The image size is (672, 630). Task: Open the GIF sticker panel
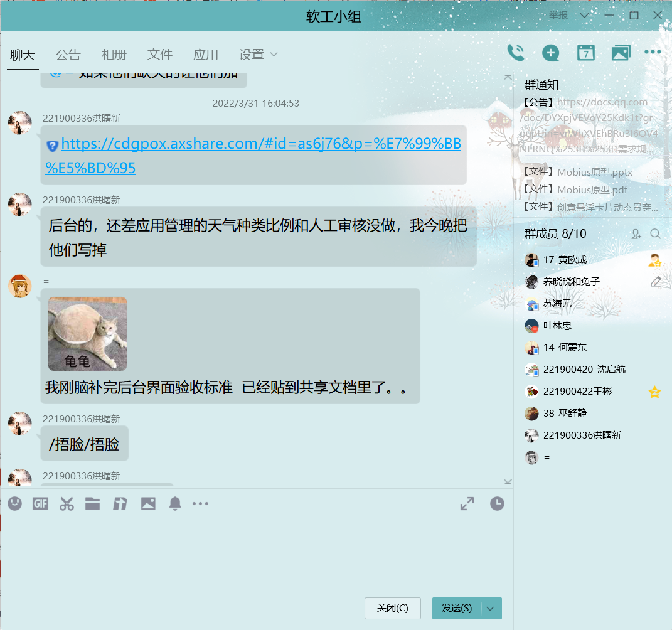click(40, 504)
